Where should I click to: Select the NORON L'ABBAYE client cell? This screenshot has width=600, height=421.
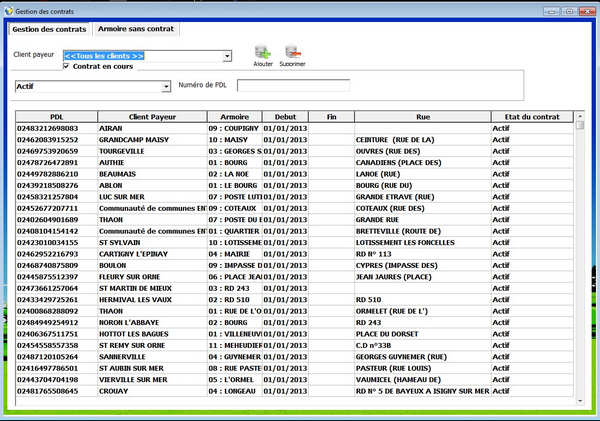coord(152,323)
